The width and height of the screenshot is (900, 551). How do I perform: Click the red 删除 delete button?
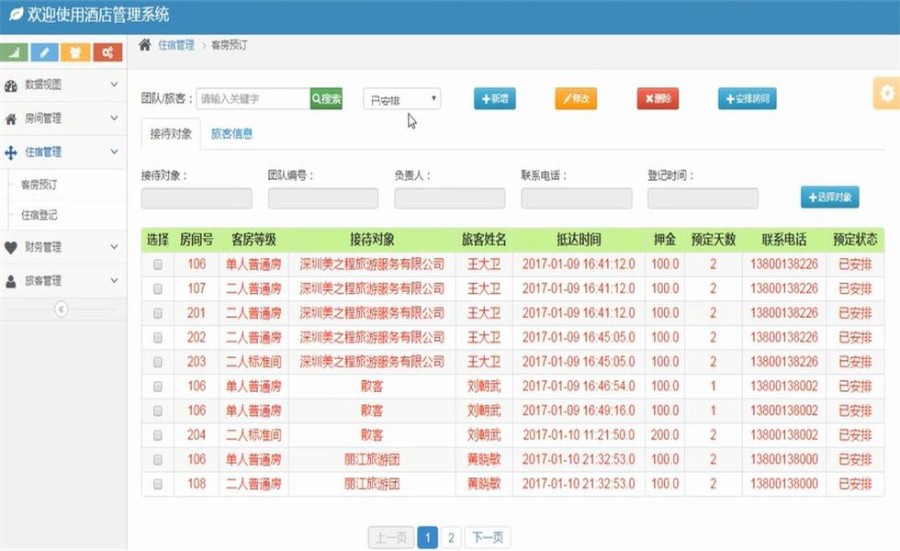658,99
